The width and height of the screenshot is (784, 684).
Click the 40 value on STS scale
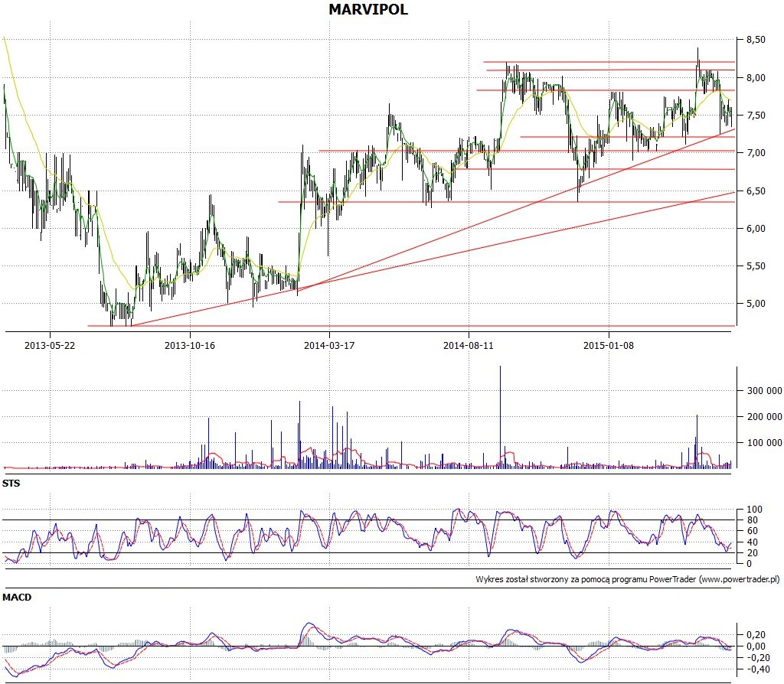[752, 542]
